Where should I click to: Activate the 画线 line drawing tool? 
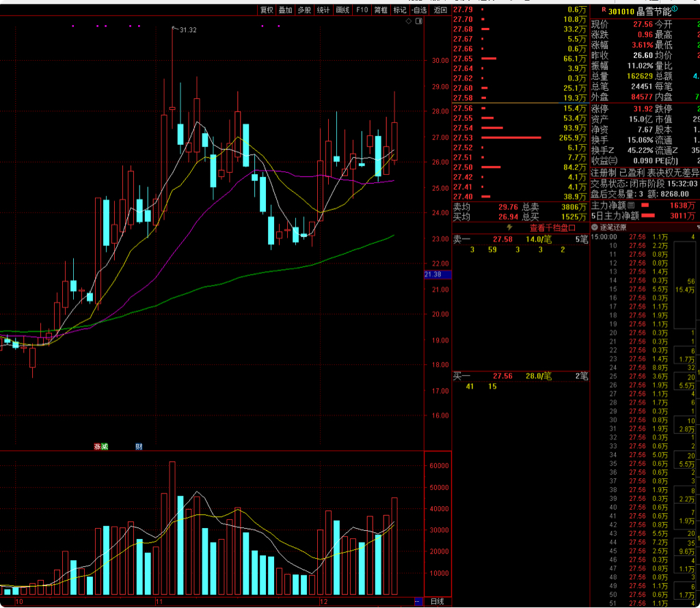pos(342,10)
